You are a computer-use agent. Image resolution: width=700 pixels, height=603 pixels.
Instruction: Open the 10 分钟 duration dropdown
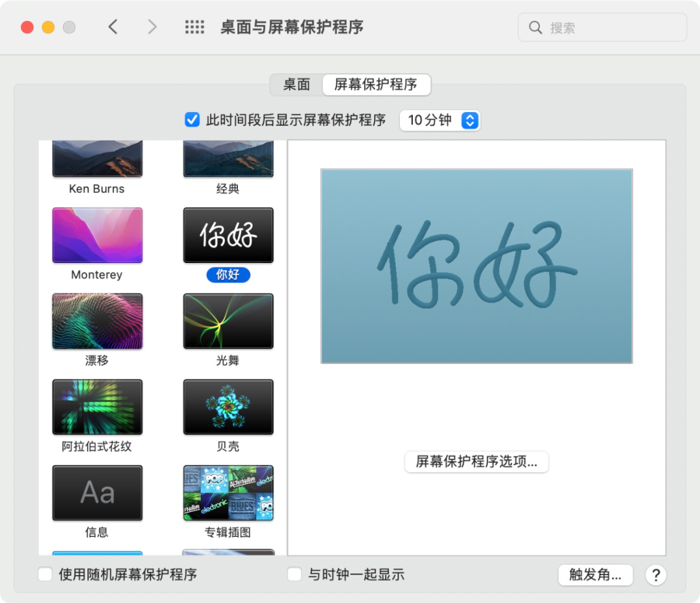tap(439, 120)
